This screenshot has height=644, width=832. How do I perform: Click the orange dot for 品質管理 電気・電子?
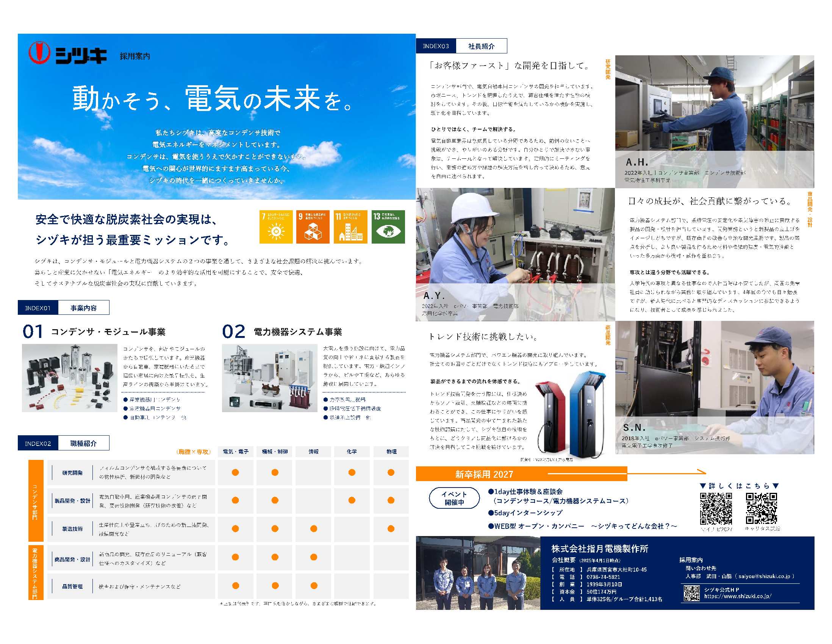[235, 586]
